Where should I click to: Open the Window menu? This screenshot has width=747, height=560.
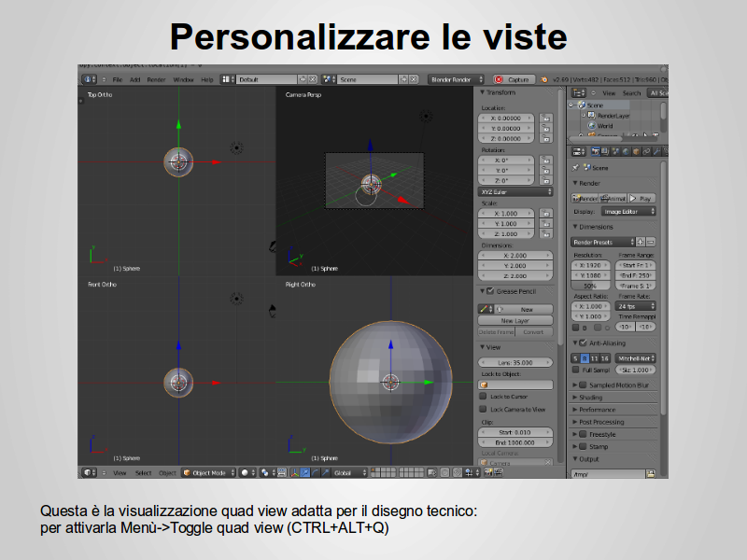pos(183,80)
